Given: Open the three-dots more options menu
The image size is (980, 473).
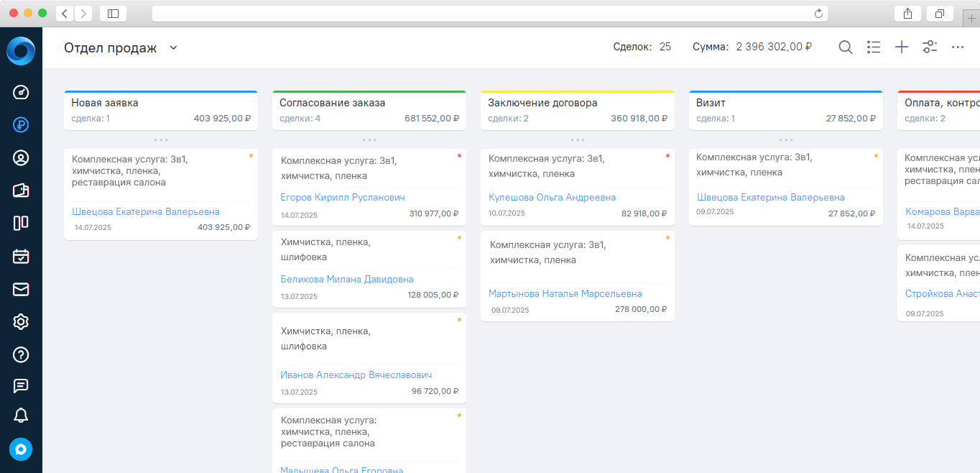Looking at the screenshot, I should 958,47.
